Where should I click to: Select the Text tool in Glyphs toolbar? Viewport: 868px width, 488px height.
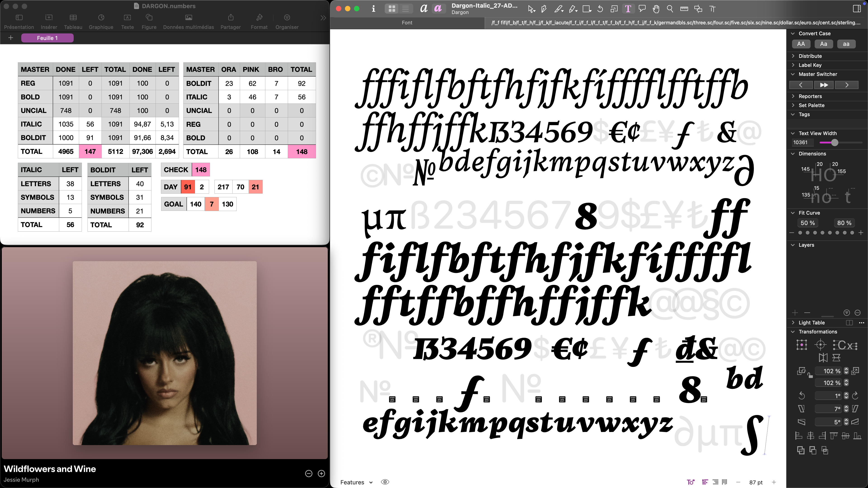click(628, 9)
